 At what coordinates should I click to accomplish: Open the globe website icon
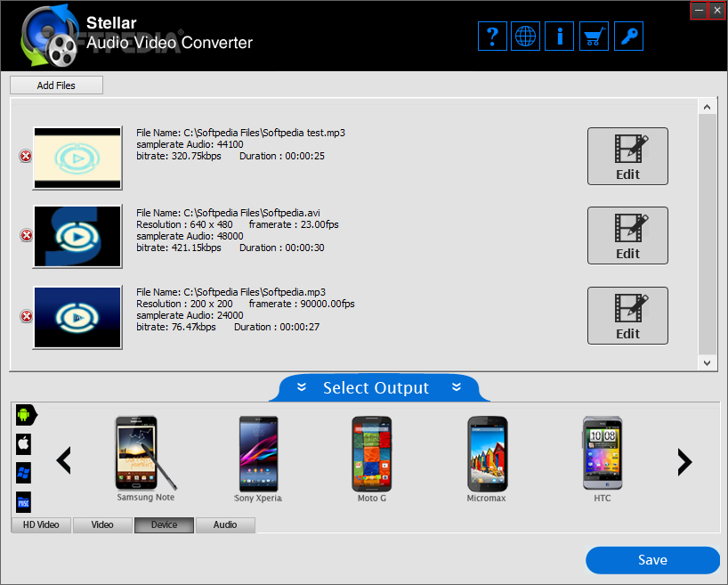525,37
